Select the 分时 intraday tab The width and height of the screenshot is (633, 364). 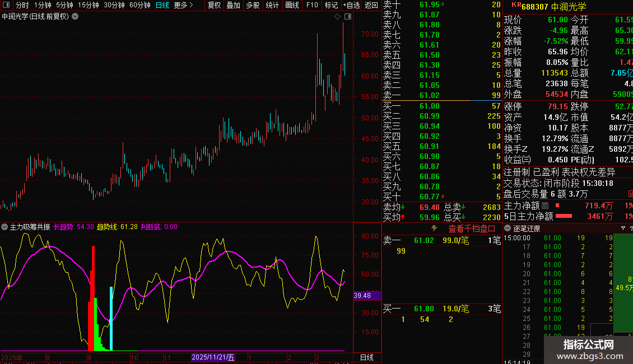tap(22, 5)
